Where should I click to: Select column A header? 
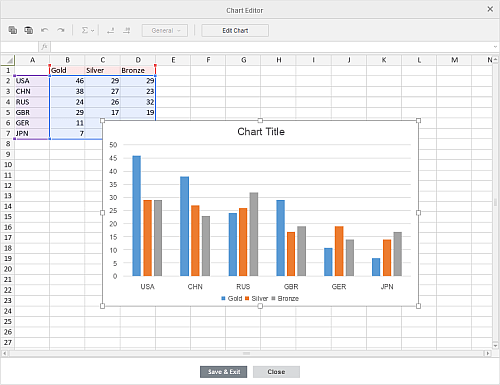coord(32,60)
